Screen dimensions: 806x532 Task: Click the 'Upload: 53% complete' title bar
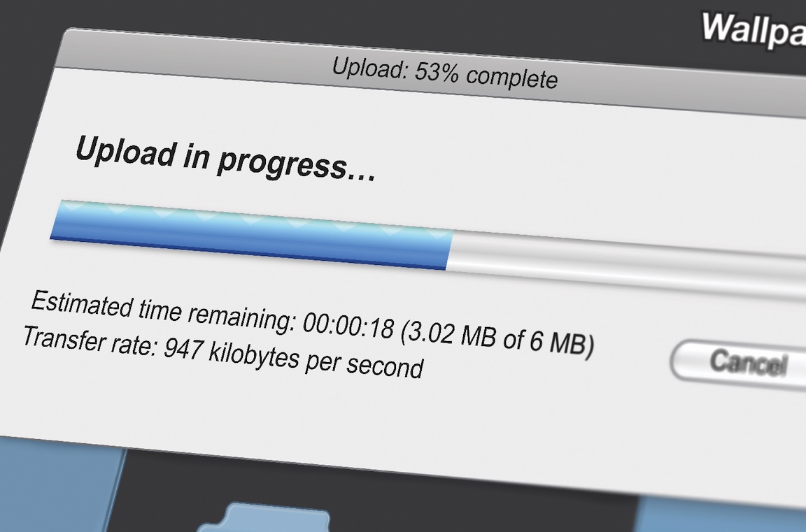[x=431, y=73]
